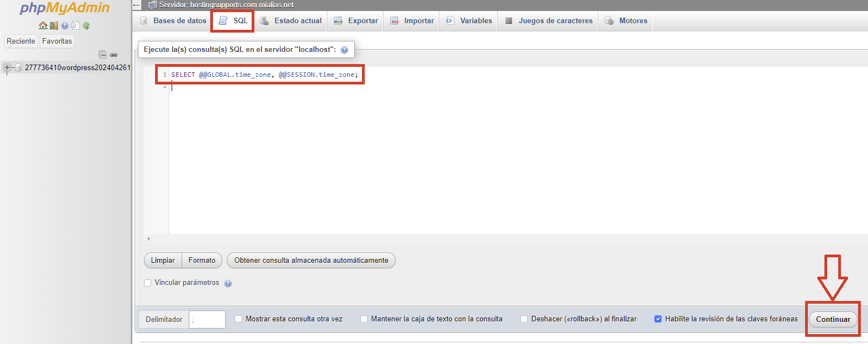Open phpMyAdmin documentation question-mark icon in sidebar
This screenshot has width=868, height=344.
pyautogui.click(x=65, y=25)
